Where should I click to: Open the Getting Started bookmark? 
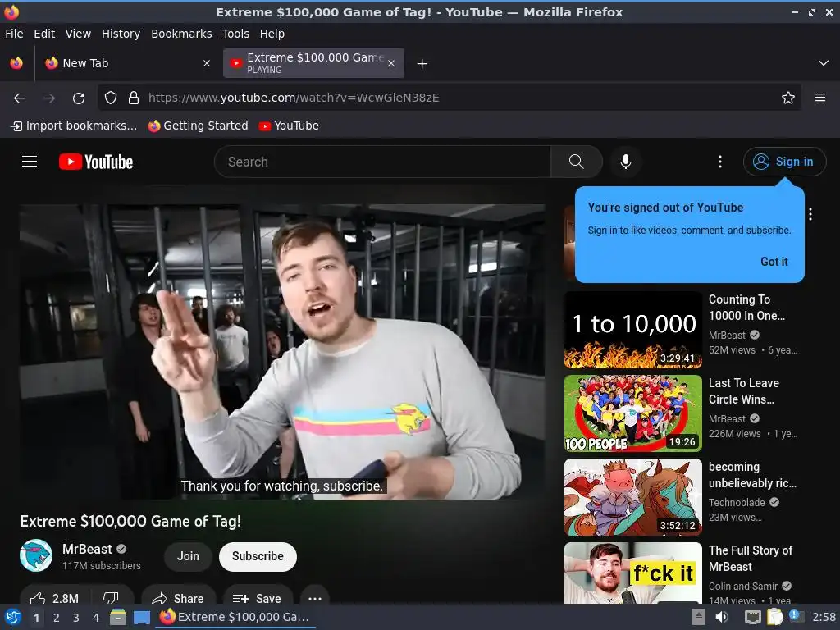point(199,126)
